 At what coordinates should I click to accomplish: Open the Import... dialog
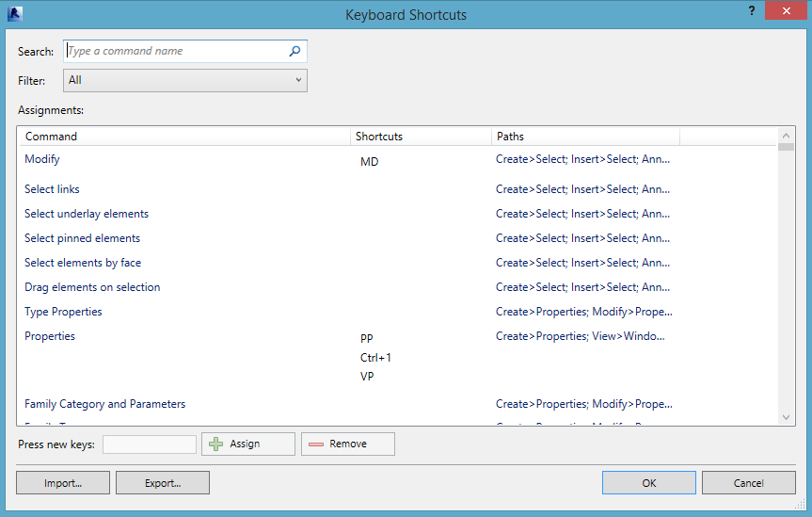pyautogui.click(x=63, y=483)
